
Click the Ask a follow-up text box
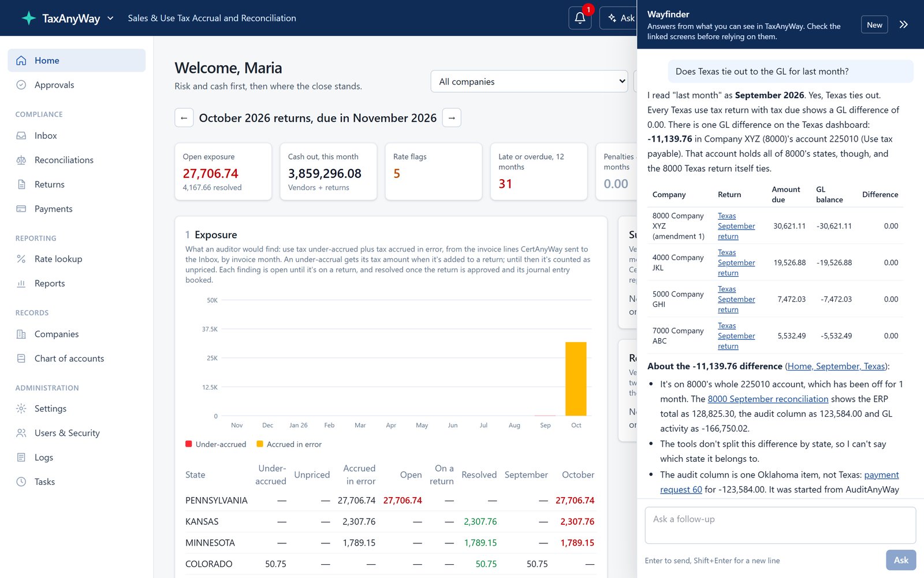(780, 525)
